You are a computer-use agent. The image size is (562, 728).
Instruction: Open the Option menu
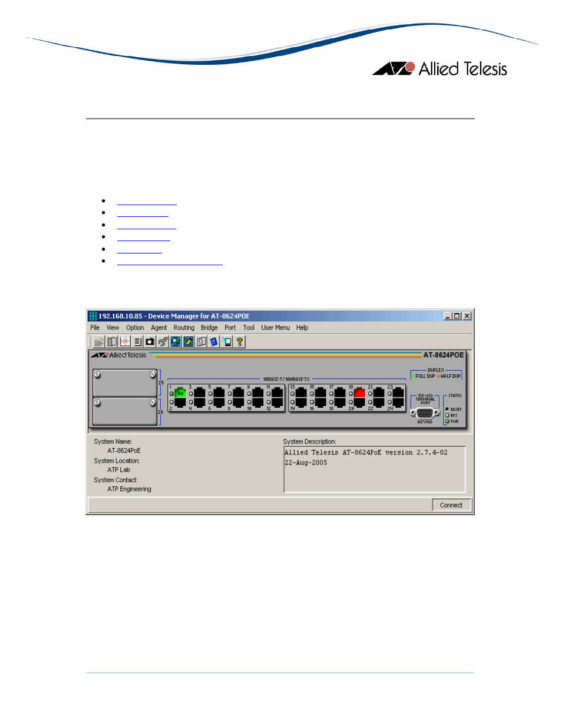pos(135,328)
